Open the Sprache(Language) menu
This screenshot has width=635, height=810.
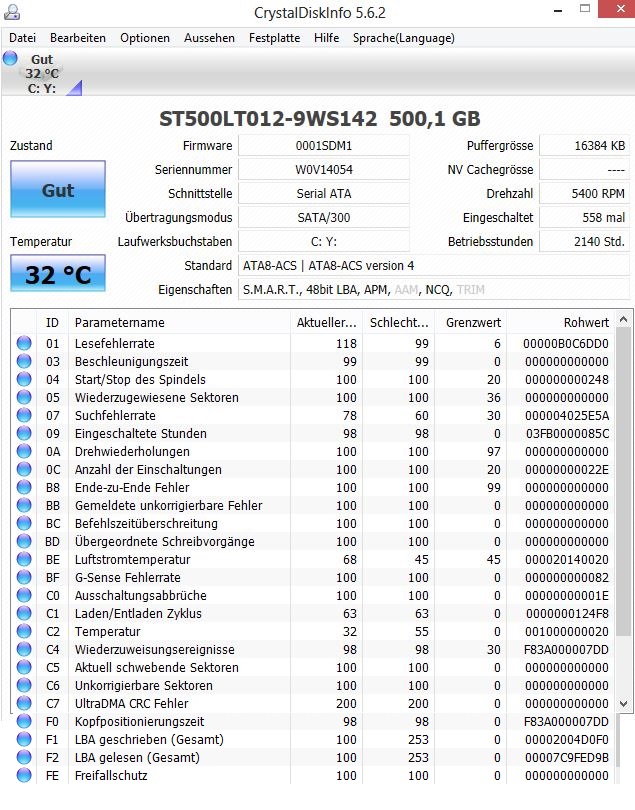click(404, 38)
